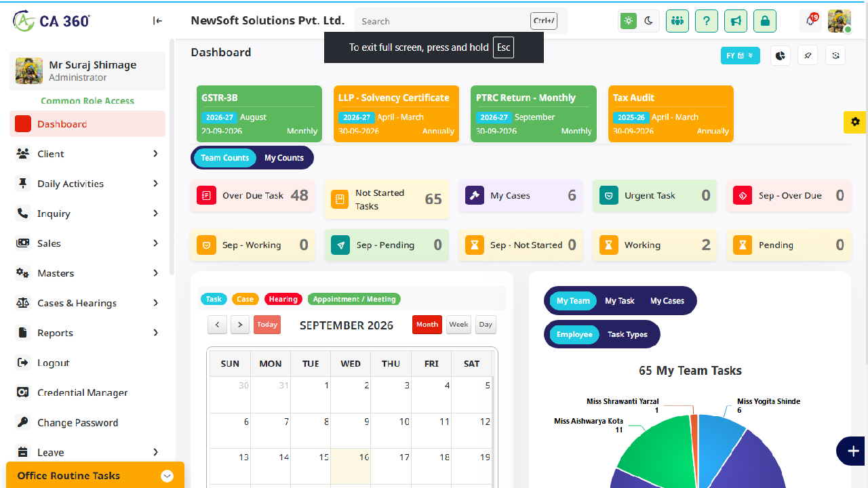Click the Inquiry phone icon

[23, 213]
